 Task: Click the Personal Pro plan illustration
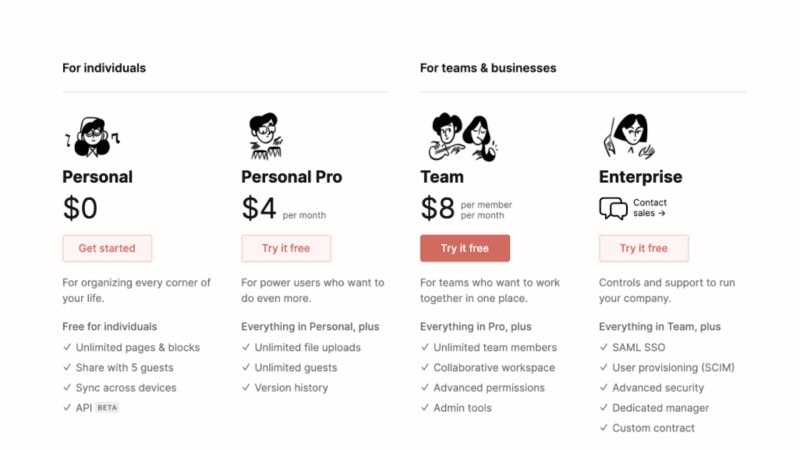click(265, 137)
